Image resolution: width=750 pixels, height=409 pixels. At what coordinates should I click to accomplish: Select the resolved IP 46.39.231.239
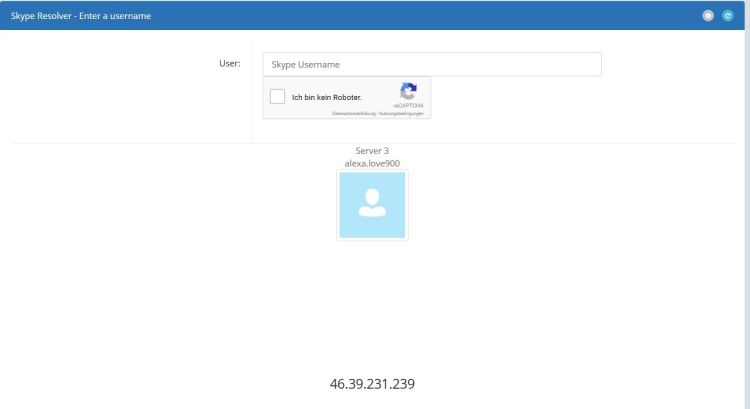[x=372, y=384]
